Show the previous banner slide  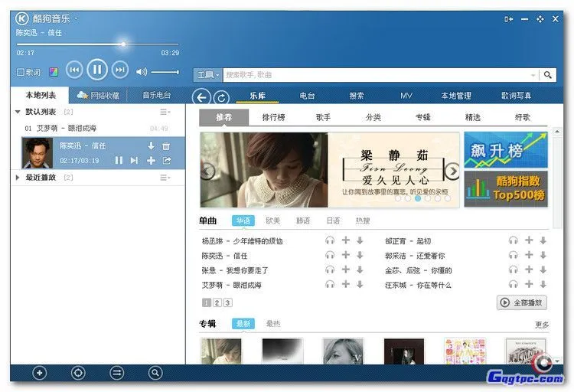click(x=207, y=171)
